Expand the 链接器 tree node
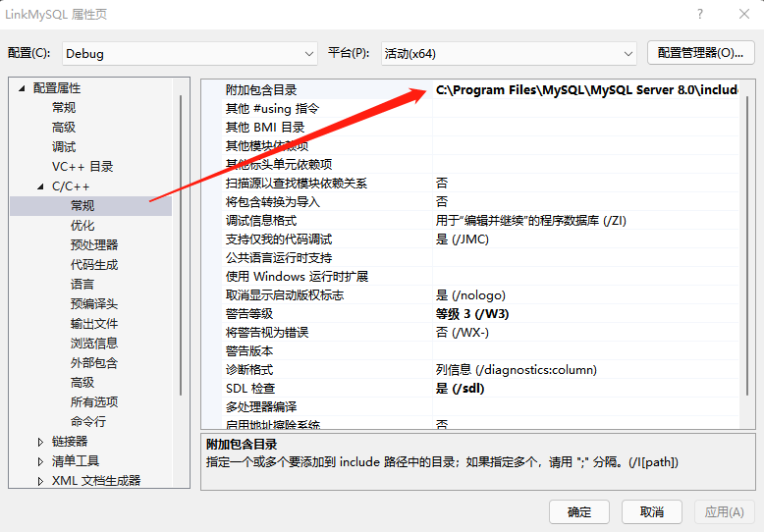The image size is (764, 532). click(40, 442)
